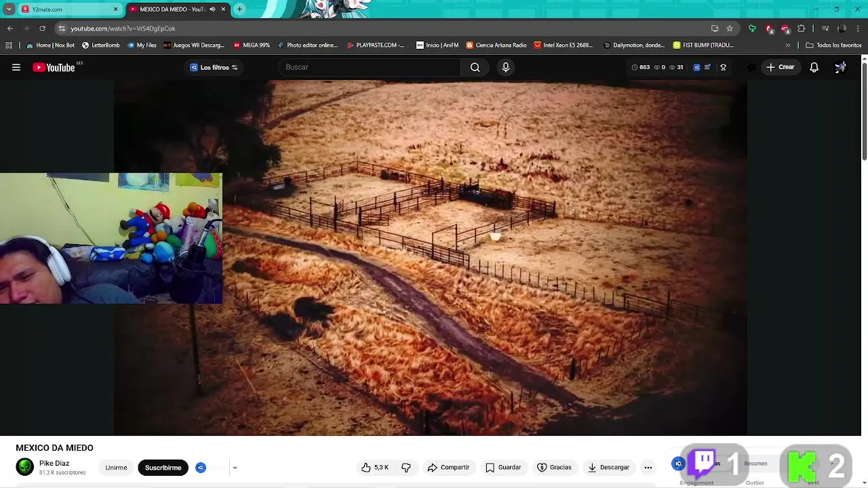Open the Pike Diaz channel name
868x488 pixels.
54,464
